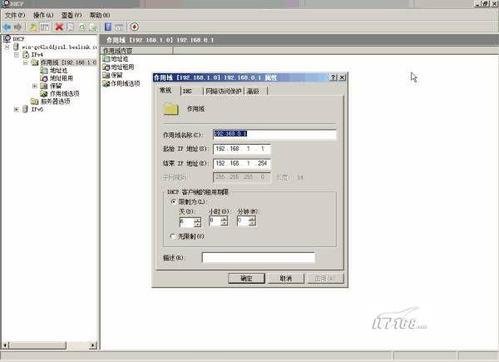The image size is (499, 362).
Task: Click the 取消 Cancel button
Action: pos(286,278)
